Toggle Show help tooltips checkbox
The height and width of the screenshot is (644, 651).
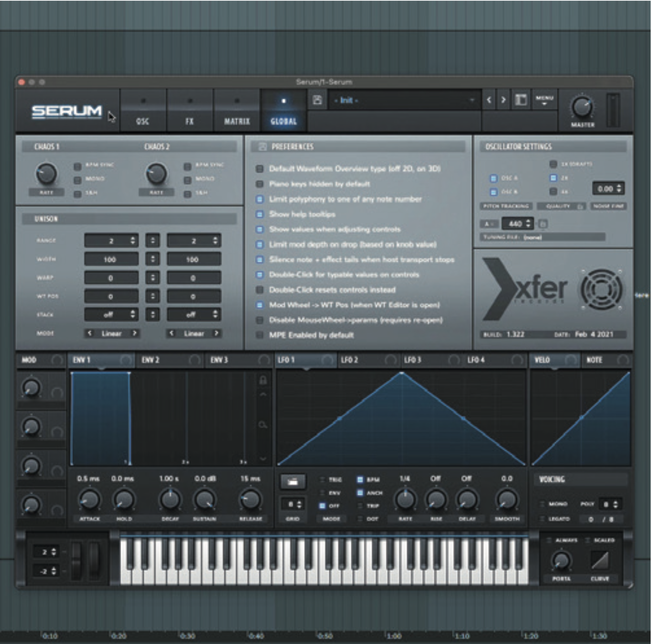click(260, 214)
